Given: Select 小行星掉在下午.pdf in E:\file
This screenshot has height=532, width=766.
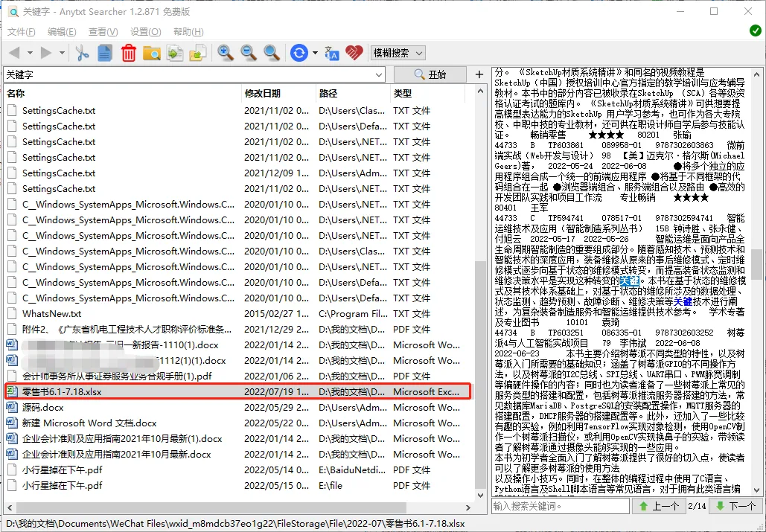Looking at the screenshot, I should coord(238,485).
